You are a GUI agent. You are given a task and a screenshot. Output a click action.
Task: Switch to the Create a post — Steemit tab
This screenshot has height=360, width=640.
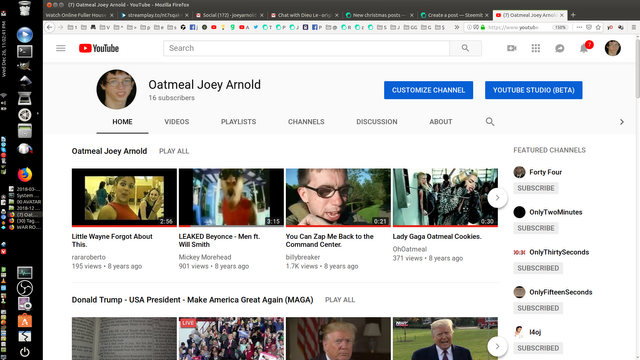pos(454,15)
